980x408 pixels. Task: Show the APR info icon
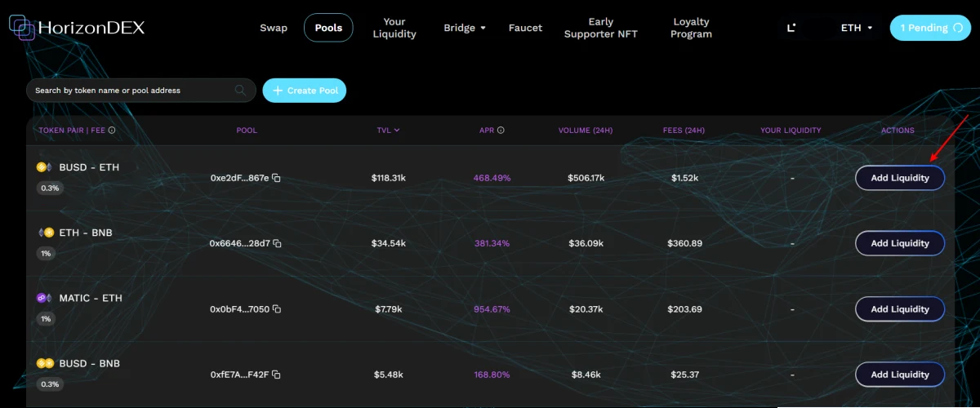501,131
